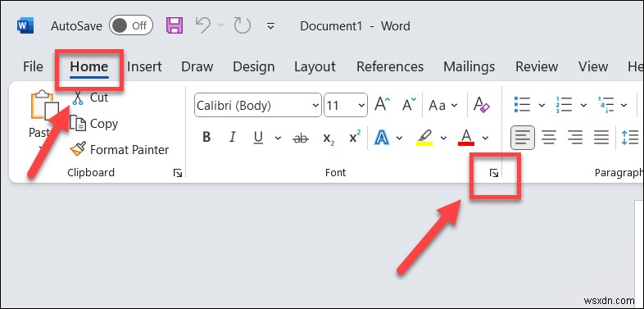Go to the References tab
Screen dimensions: 644x309
390,66
